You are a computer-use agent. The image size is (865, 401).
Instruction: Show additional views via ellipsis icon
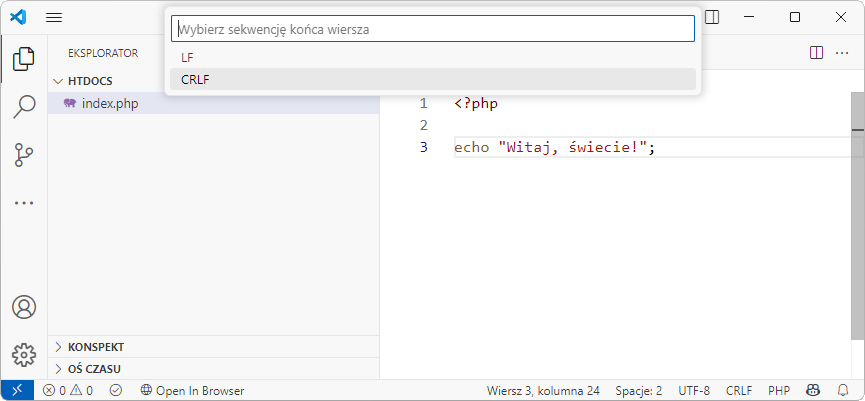(x=24, y=203)
